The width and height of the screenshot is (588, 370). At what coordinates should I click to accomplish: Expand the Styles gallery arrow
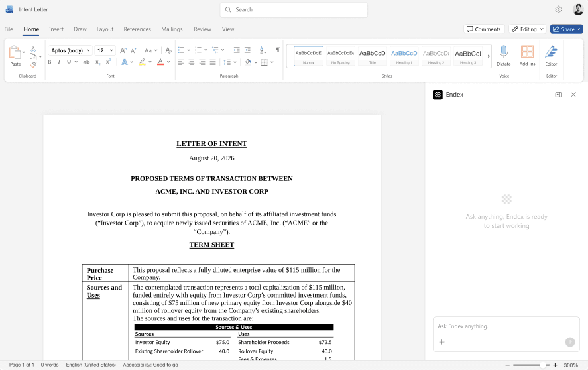pos(489,56)
